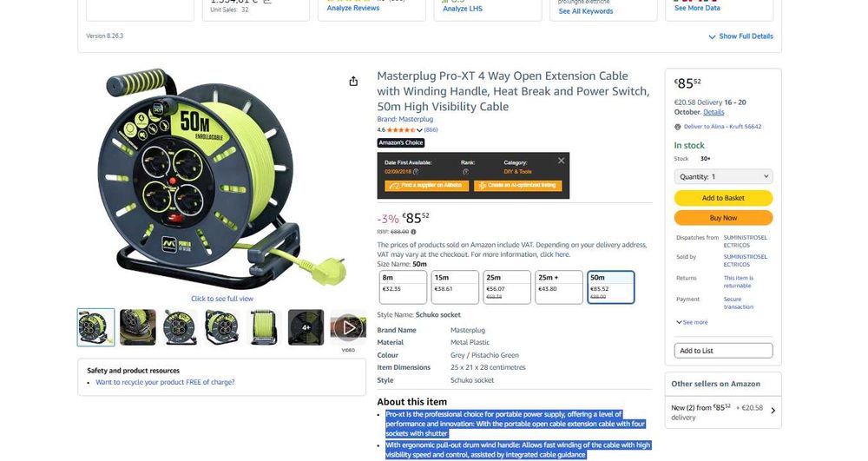Open Find a supplier on Alibaba
The width and height of the screenshot is (868, 461).
426,186
